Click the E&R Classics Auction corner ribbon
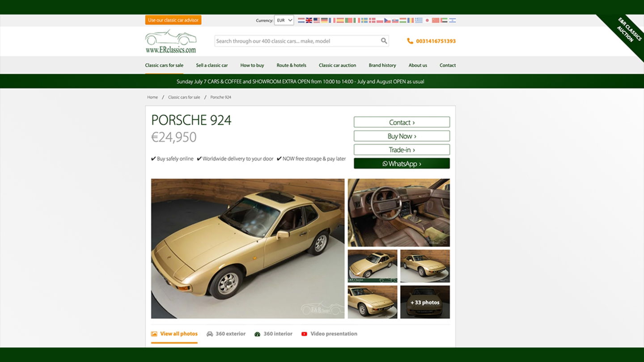Screen dimensions: 644x362 pos(626,32)
